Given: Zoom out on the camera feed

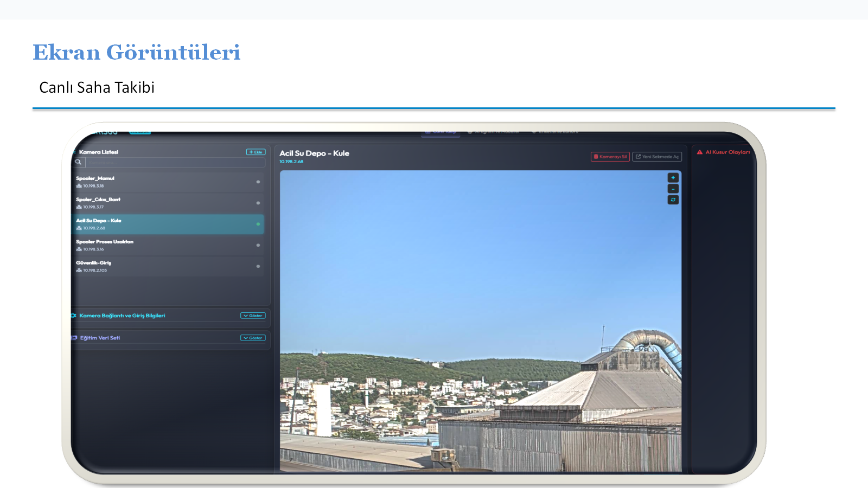Looking at the screenshot, I should click(x=673, y=189).
